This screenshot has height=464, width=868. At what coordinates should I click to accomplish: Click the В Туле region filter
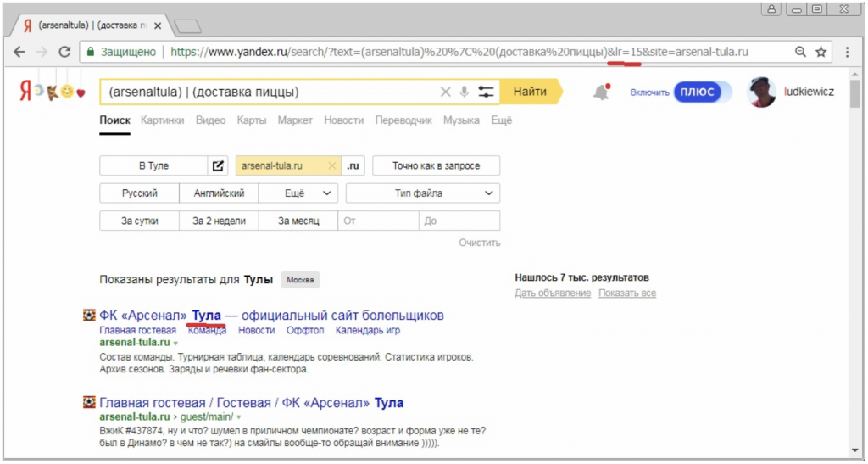coord(154,165)
